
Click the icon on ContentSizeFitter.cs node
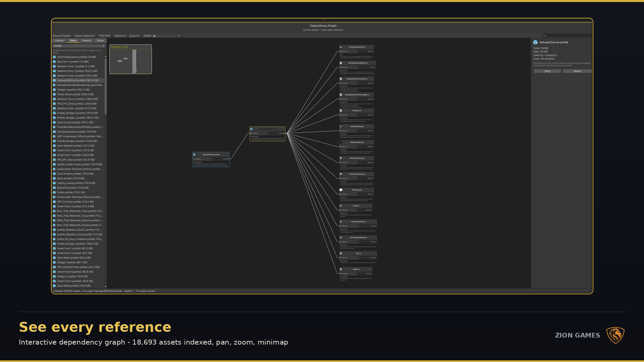(x=341, y=222)
